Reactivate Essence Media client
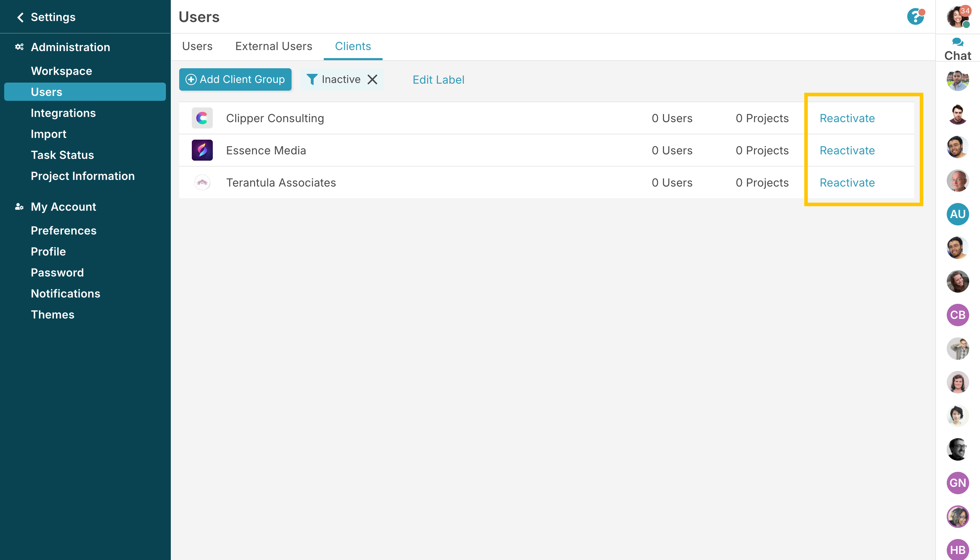Viewport: 980px width, 560px height. pos(847,150)
